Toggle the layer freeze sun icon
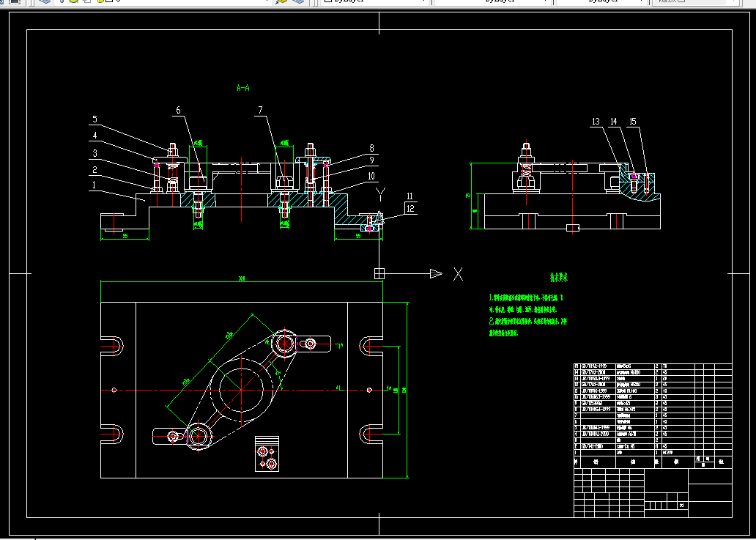This screenshot has height=540, width=756. click(74, 1)
